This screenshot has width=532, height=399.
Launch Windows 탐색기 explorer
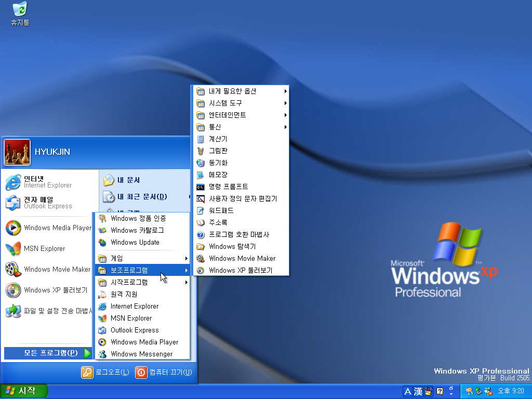tap(241, 246)
